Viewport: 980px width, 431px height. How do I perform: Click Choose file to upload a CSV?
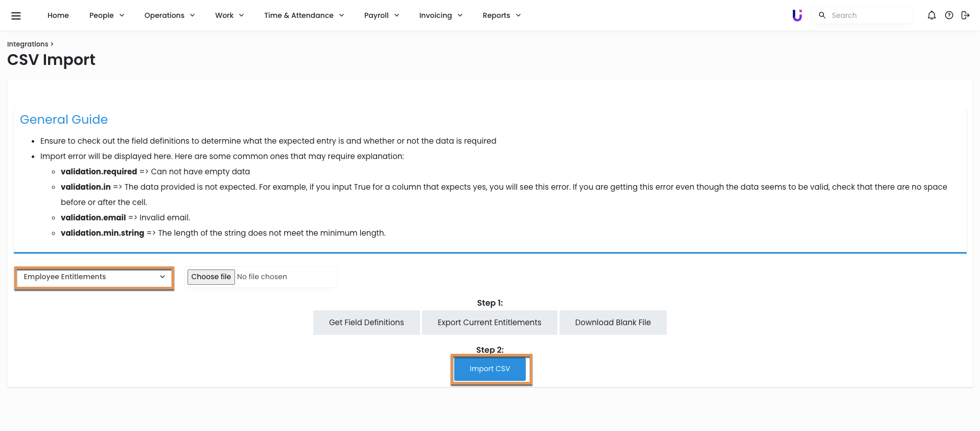point(211,277)
